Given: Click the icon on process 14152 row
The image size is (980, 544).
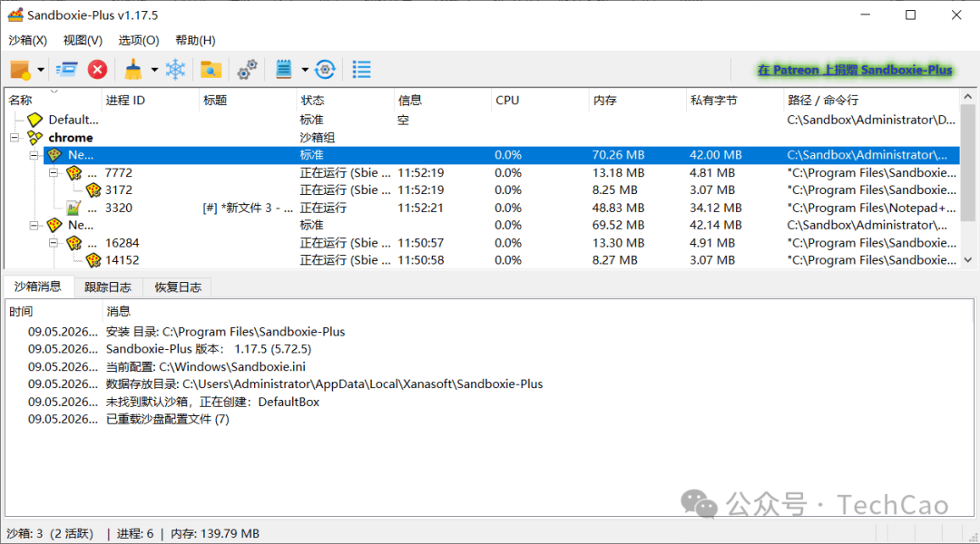Looking at the screenshot, I should pyautogui.click(x=93, y=260).
